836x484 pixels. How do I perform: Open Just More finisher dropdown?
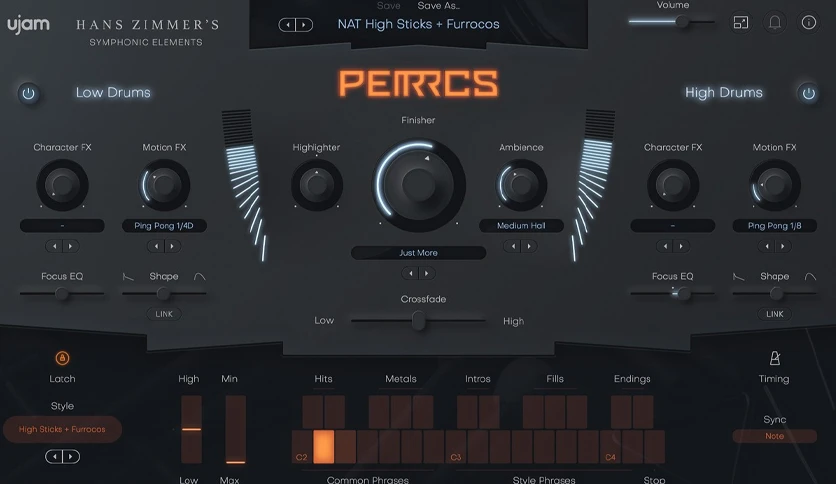(x=419, y=253)
